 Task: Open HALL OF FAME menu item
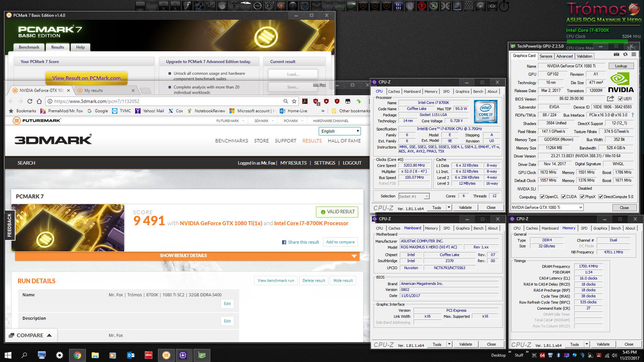tap(344, 141)
